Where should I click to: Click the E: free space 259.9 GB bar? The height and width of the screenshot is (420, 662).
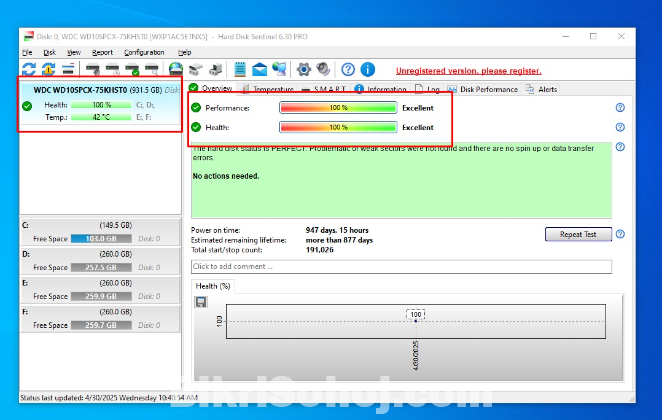[x=101, y=296]
